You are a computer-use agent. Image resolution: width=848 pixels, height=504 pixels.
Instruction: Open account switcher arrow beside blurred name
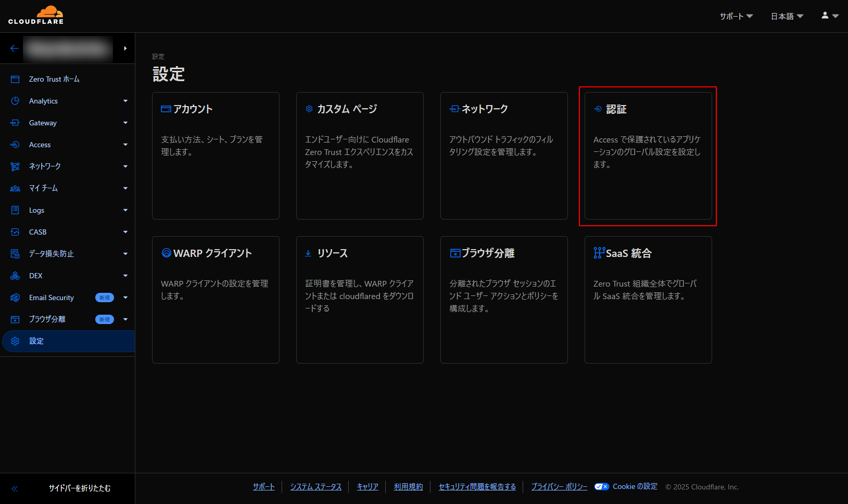[x=125, y=48]
